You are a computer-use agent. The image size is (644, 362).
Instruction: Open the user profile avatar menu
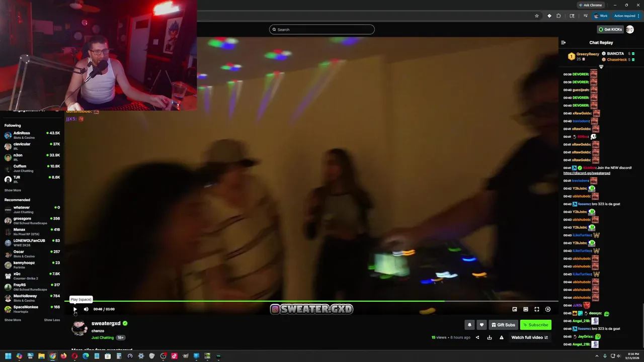[x=630, y=29]
